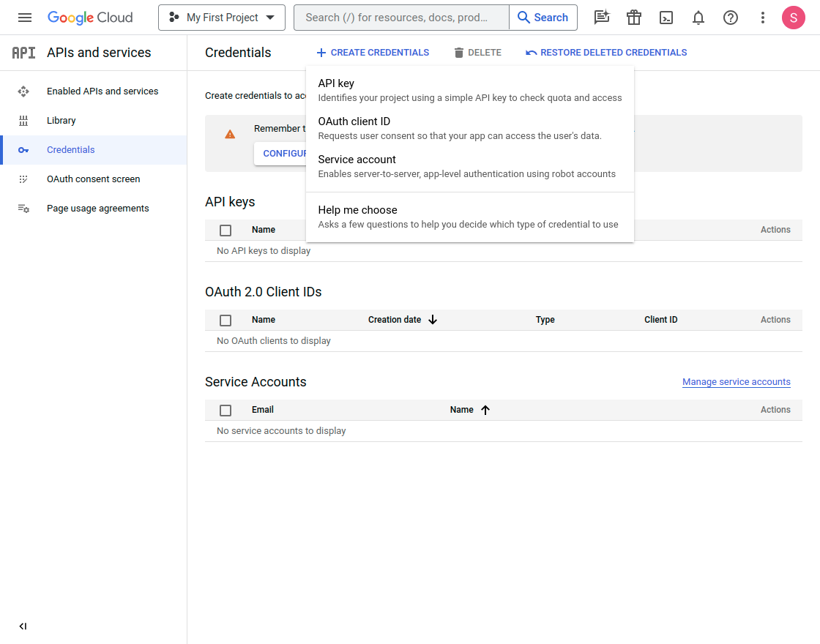
Task: Click the API logo icon in sidebar header
Action: coord(23,53)
